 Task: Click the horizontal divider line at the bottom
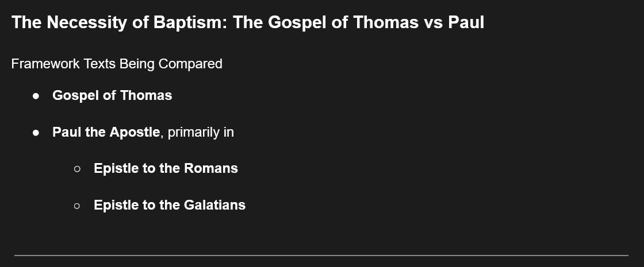click(x=321, y=255)
